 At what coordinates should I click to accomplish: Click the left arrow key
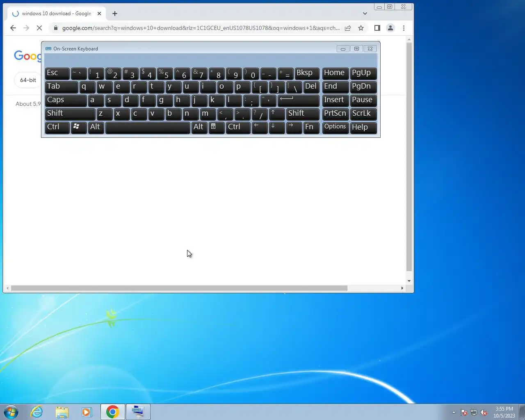(x=260, y=128)
